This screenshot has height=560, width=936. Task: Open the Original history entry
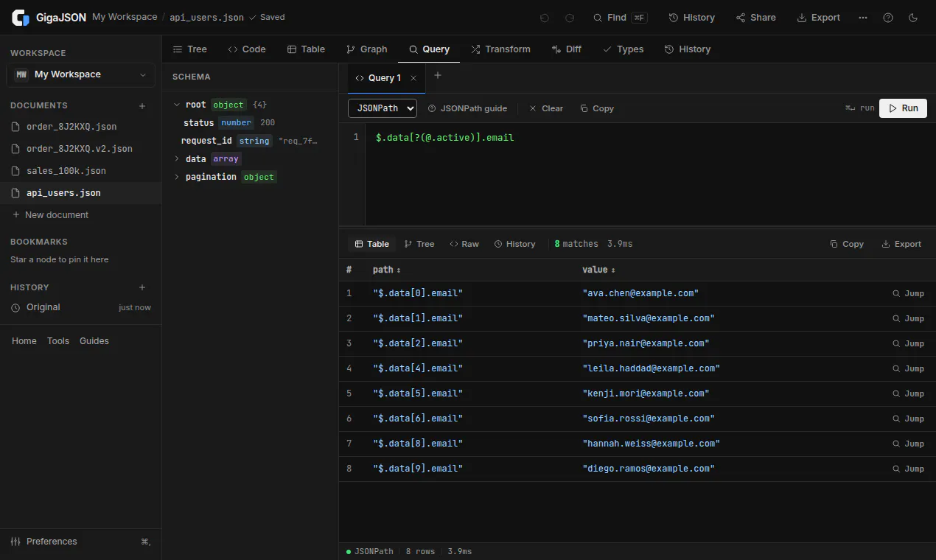point(81,307)
